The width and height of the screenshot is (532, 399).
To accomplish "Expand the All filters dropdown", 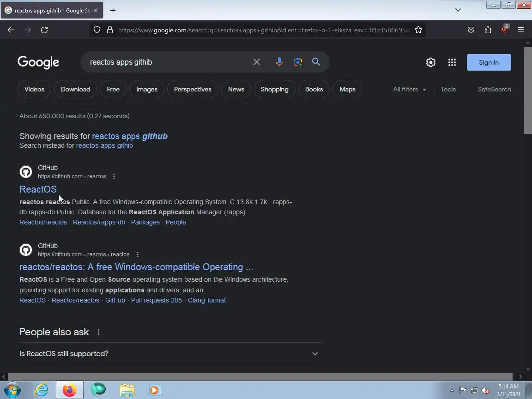I will (410, 89).
